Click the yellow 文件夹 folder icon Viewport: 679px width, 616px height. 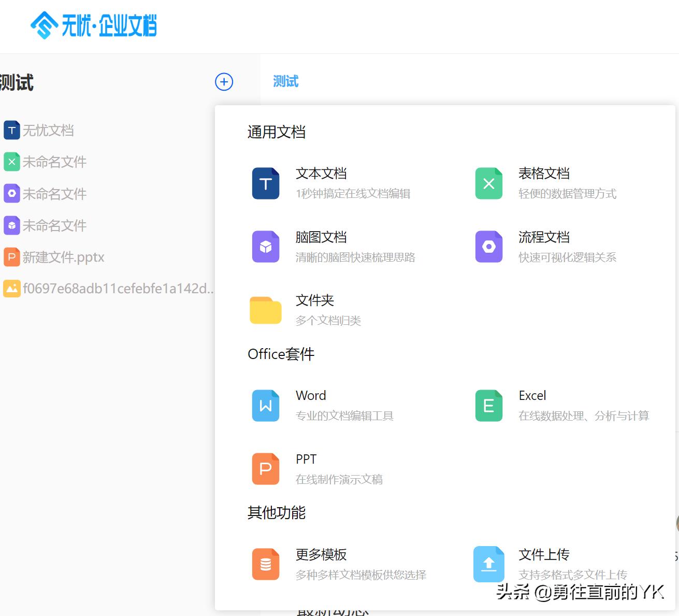[266, 310]
